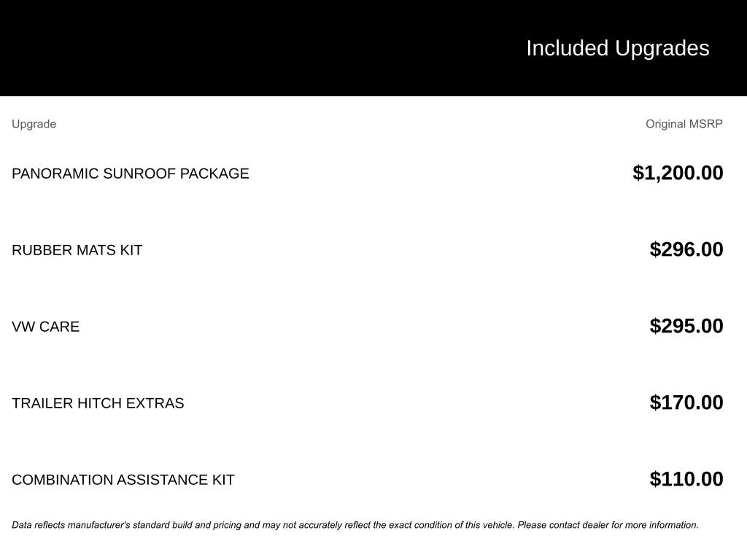Image resolution: width=747 pixels, height=560 pixels.
Task: Click the Included Upgrades heading
Action: [x=617, y=48]
